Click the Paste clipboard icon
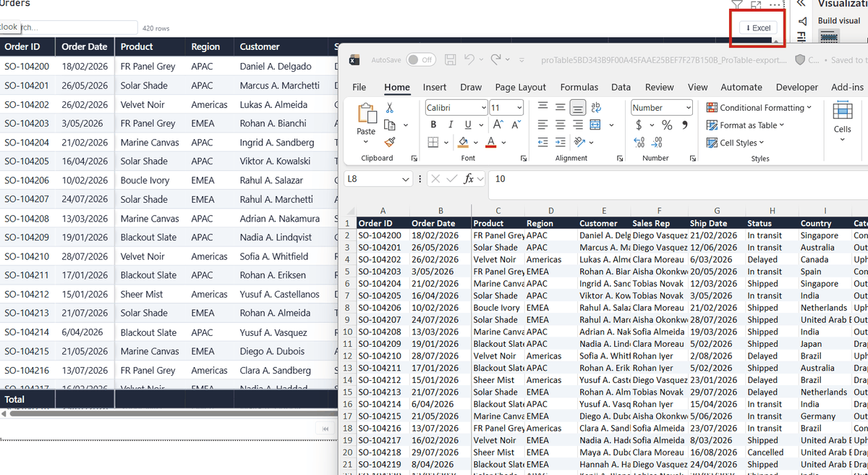The width and height of the screenshot is (868, 475). (367, 114)
